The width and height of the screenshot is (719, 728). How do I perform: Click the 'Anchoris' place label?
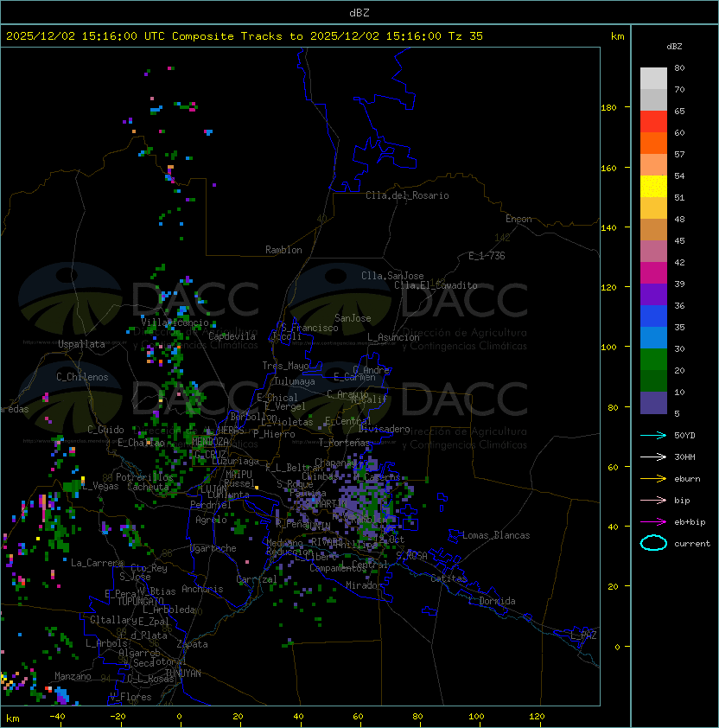point(202,589)
